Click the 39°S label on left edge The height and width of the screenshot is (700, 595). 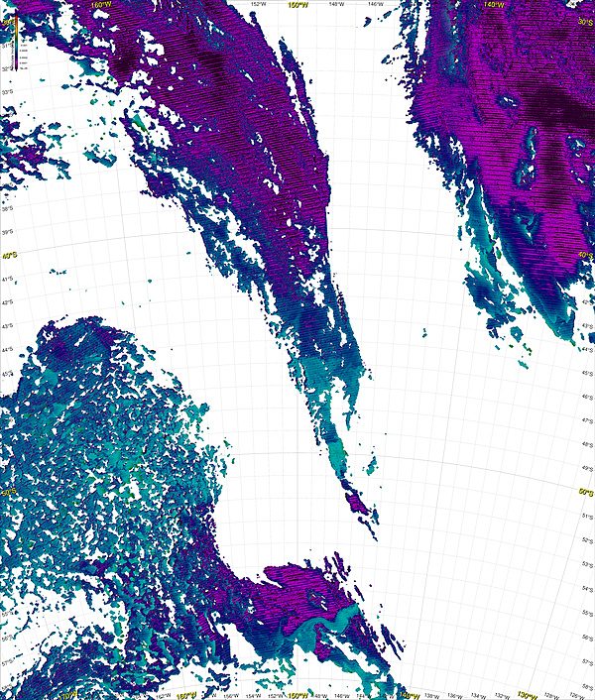(x=7, y=232)
